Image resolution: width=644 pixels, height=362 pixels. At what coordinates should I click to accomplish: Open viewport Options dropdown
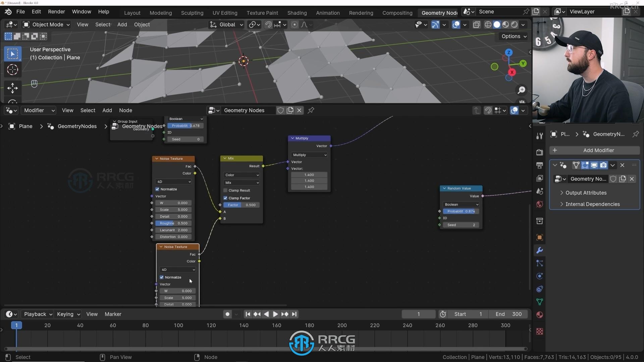click(x=514, y=36)
